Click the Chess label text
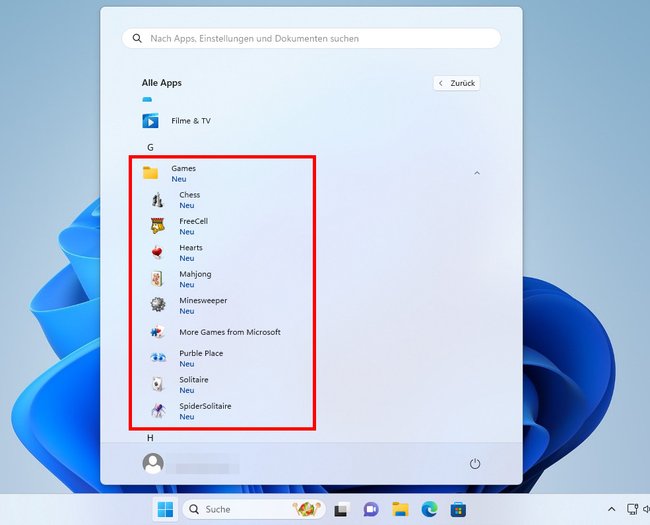 coord(189,194)
